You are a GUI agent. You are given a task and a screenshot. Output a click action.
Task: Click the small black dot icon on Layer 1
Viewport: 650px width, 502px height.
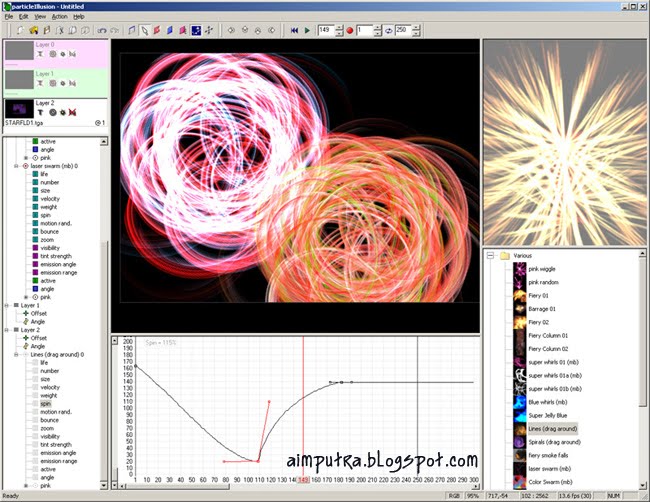pyautogui.click(x=63, y=83)
